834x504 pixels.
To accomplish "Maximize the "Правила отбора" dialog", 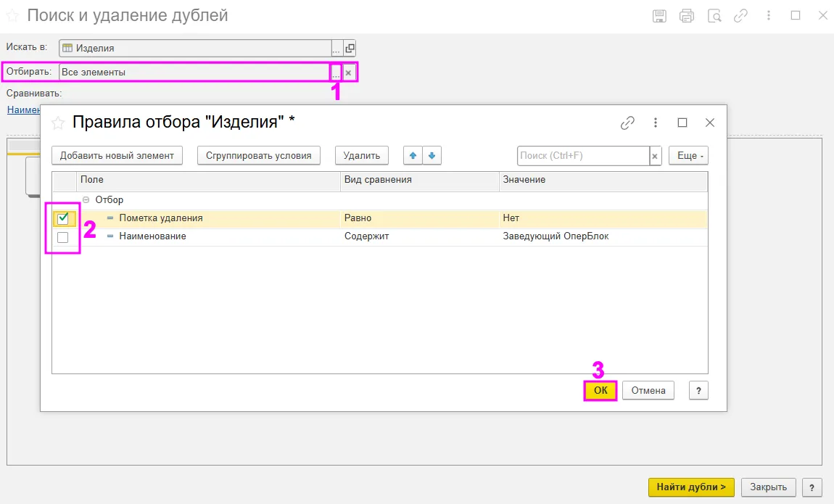I will 682,123.
